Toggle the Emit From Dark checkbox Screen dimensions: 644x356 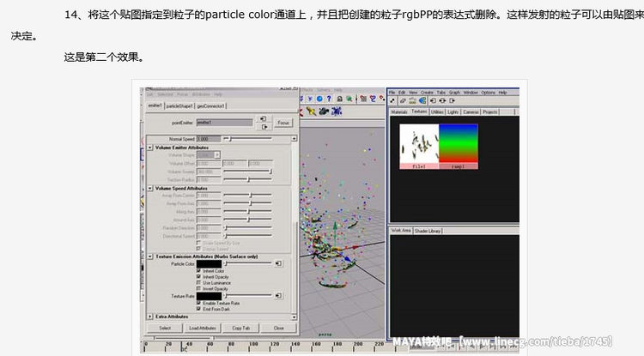point(199,309)
